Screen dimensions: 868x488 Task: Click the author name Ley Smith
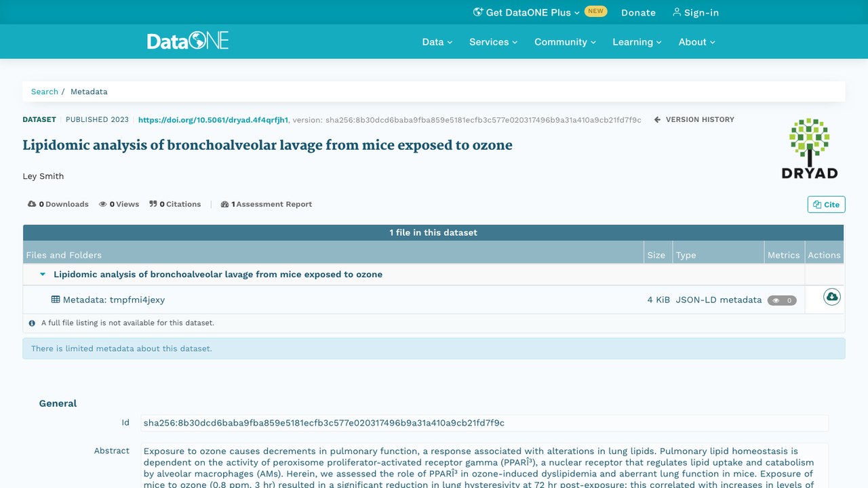tap(43, 176)
